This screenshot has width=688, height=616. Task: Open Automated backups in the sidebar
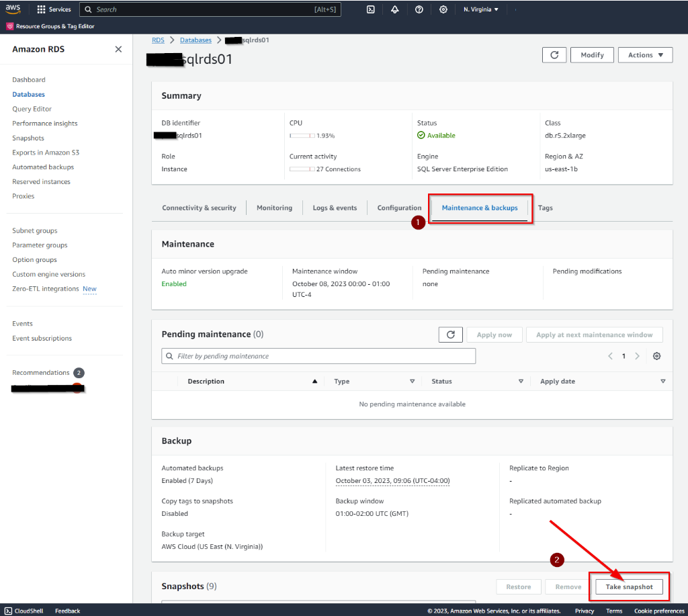point(43,167)
